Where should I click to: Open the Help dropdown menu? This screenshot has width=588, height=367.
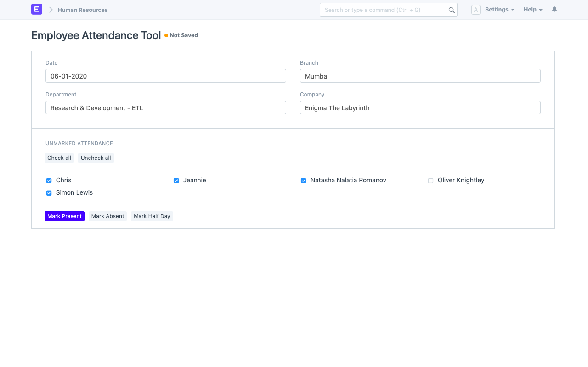point(533,10)
